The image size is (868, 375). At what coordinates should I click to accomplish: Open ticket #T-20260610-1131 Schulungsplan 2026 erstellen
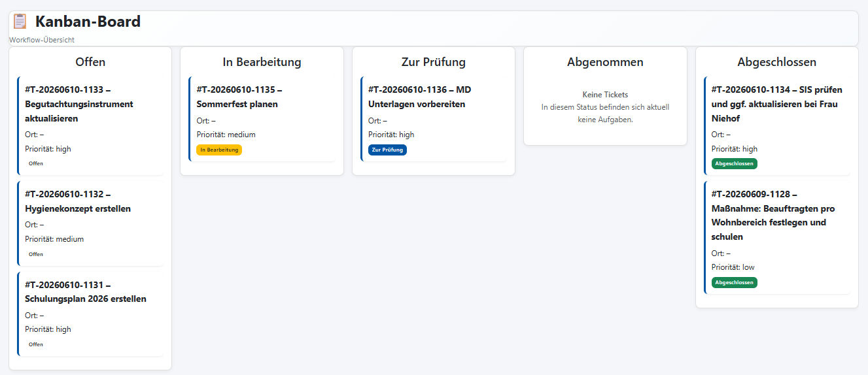pyautogui.click(x=90, y=314)
